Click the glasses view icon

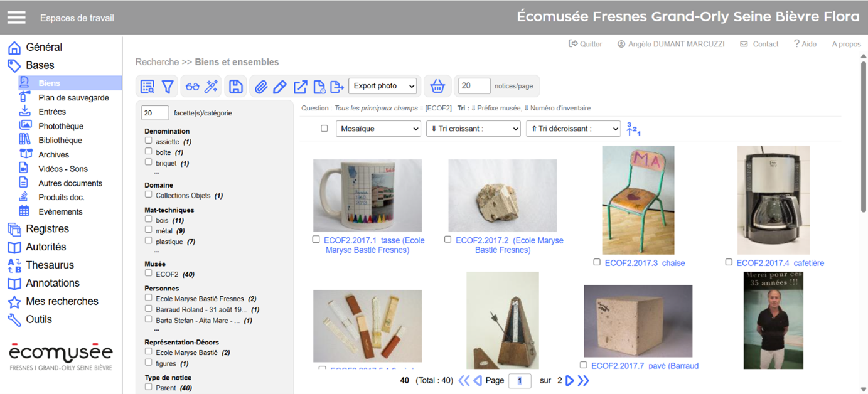192,87
